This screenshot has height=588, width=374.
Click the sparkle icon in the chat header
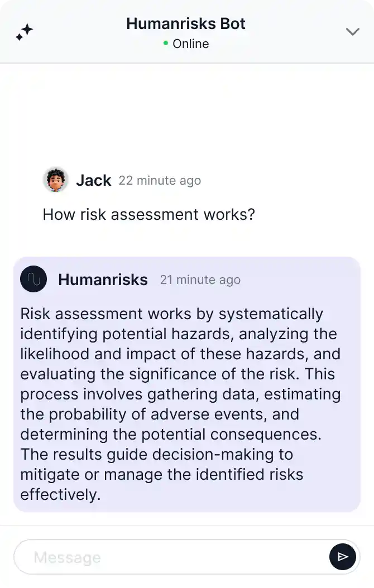25,32
